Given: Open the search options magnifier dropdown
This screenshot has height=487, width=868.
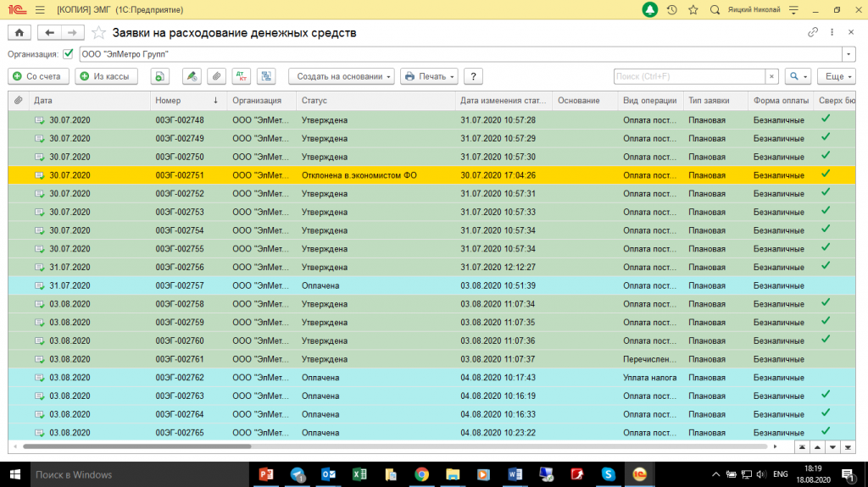Looking at the screenshot, I should (x=798, y=76).
